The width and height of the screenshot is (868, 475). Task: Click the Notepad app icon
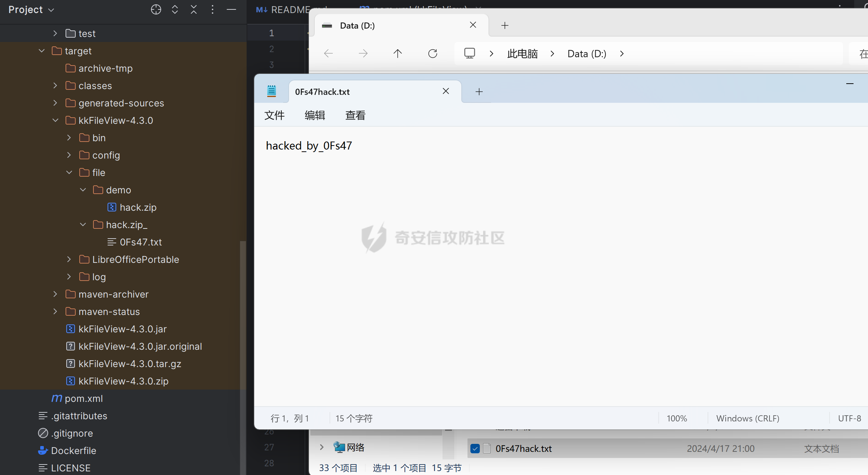coord(271,91)
